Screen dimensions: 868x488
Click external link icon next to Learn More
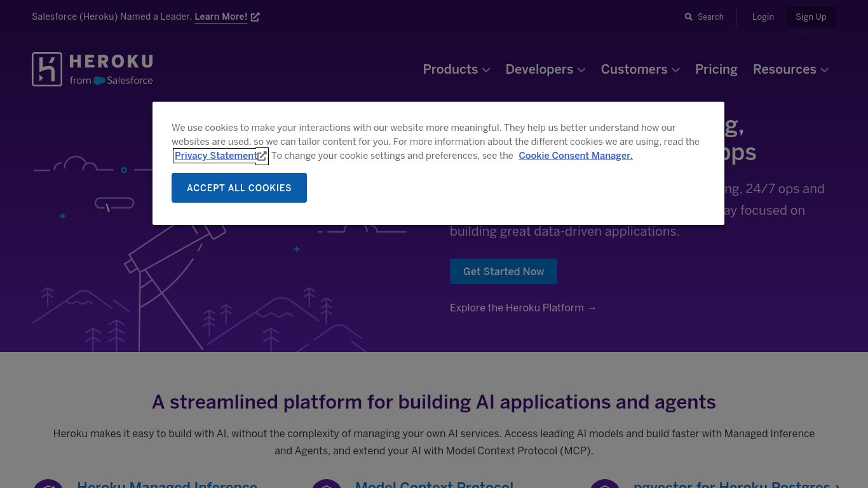255,17
